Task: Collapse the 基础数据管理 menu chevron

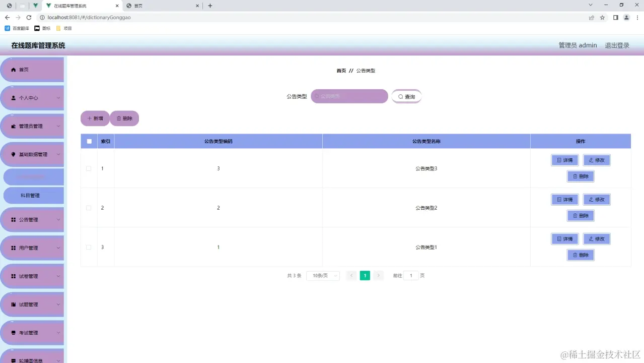Action: coord(58,154)
